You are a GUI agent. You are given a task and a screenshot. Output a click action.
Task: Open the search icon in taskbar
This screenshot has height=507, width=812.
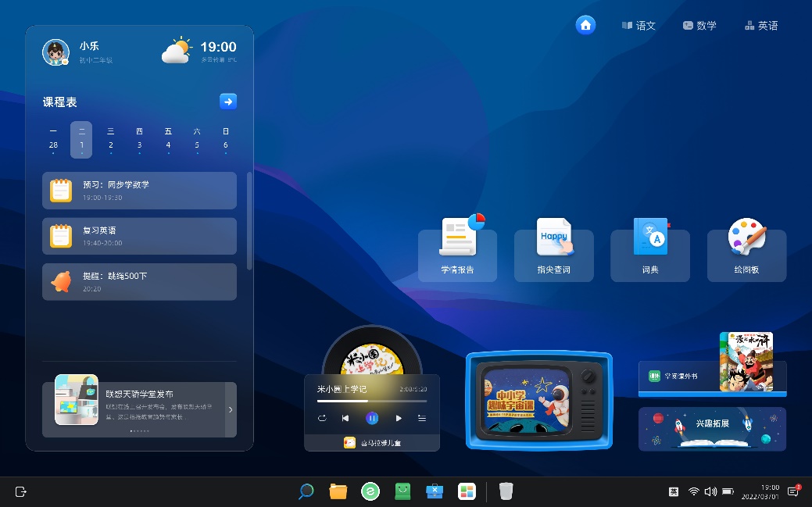[306, 491]
